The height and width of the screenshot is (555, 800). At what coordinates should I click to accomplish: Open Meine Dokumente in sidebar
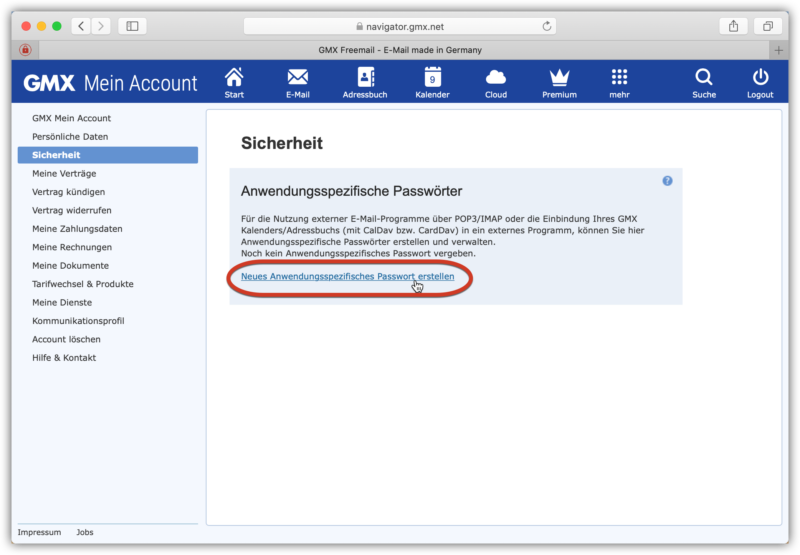tap(70, 265)
